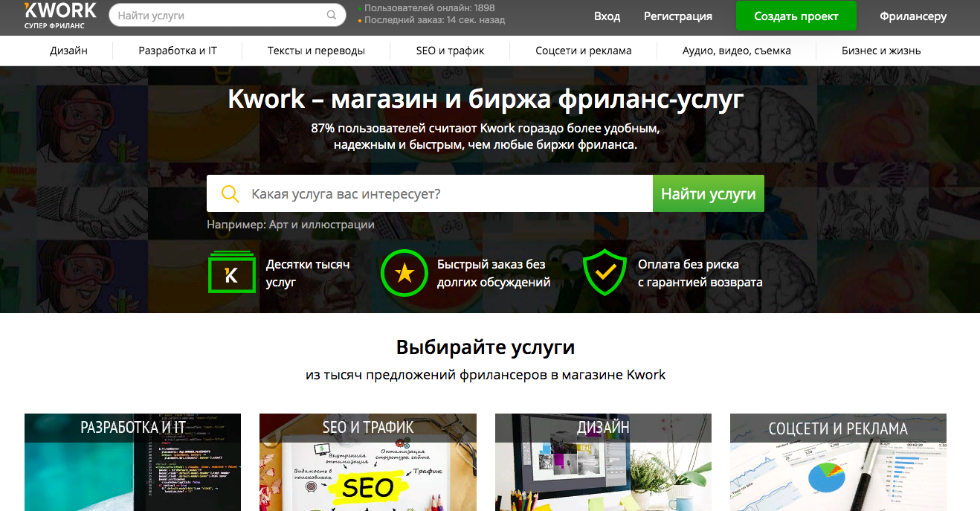Viewport: 980px width, 511px height.
Task: Click the green Kwork wallet icon
Action: (x=232, y=272)
